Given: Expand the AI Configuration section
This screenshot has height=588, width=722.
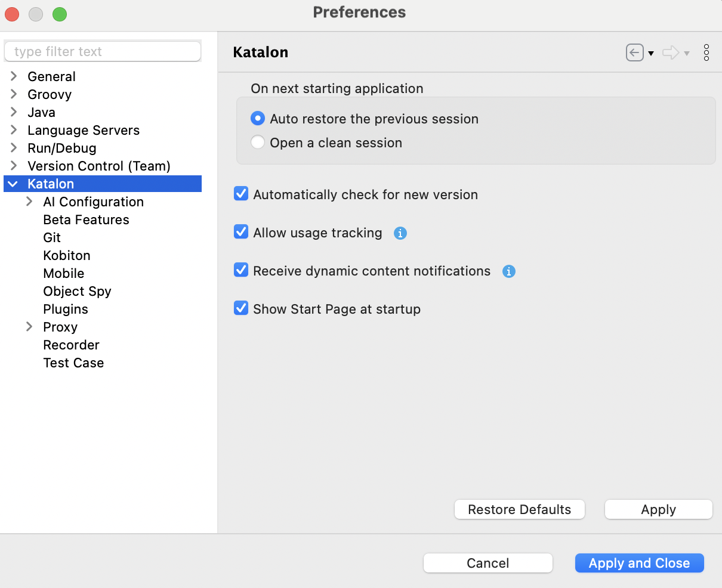Looking at the screenshot, I should [x=29, y=202].
